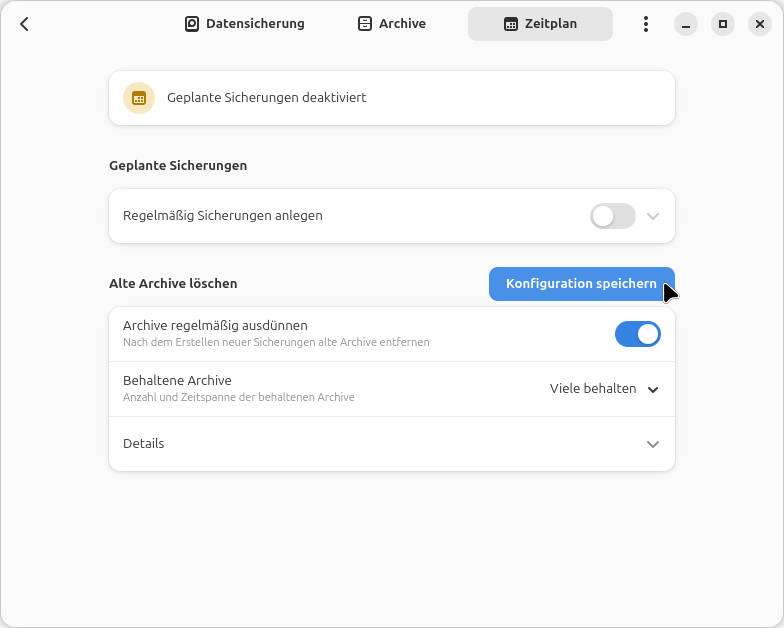Click Konfiguration speichern button

(x=581, y=284)
